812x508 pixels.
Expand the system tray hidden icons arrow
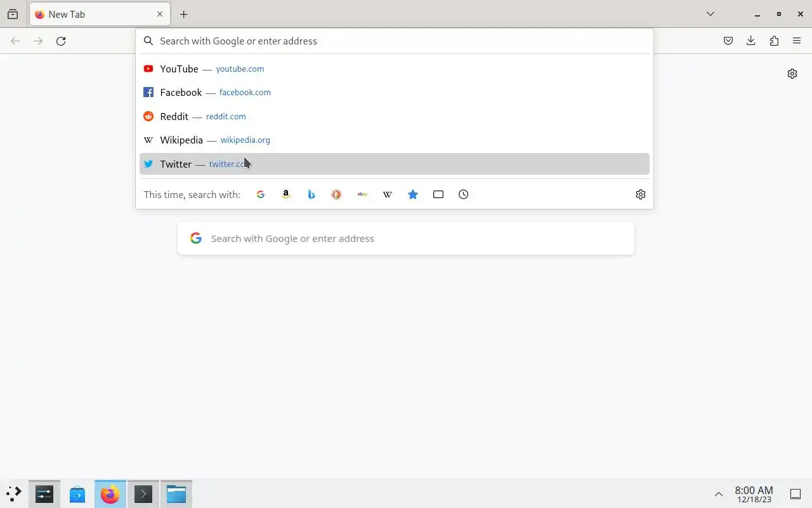click(x=719, y=494)
